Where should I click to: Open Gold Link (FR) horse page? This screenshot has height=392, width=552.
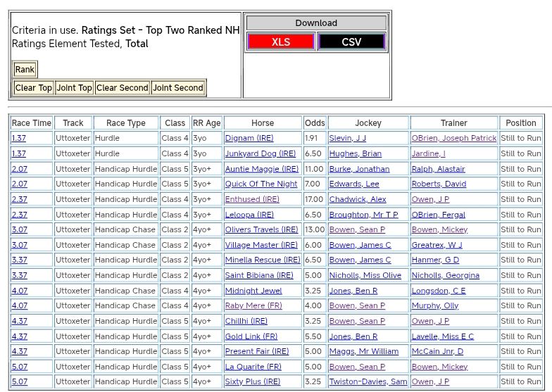(x=251, y=336)
